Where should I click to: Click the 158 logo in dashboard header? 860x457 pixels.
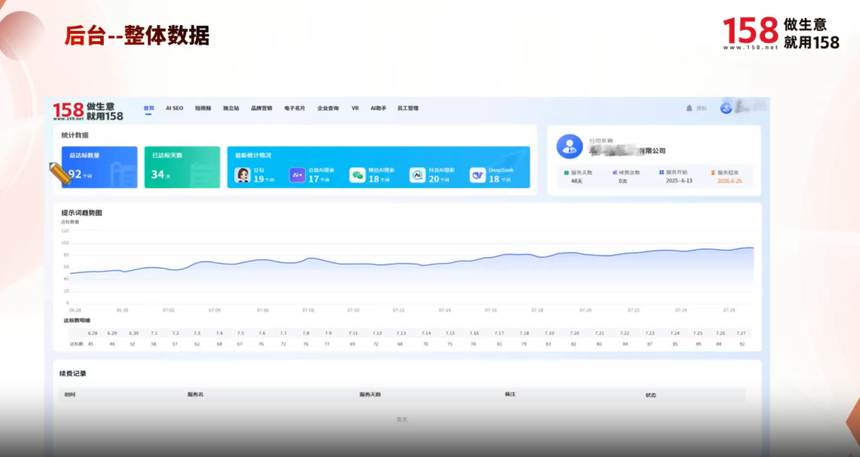[88, 111]
